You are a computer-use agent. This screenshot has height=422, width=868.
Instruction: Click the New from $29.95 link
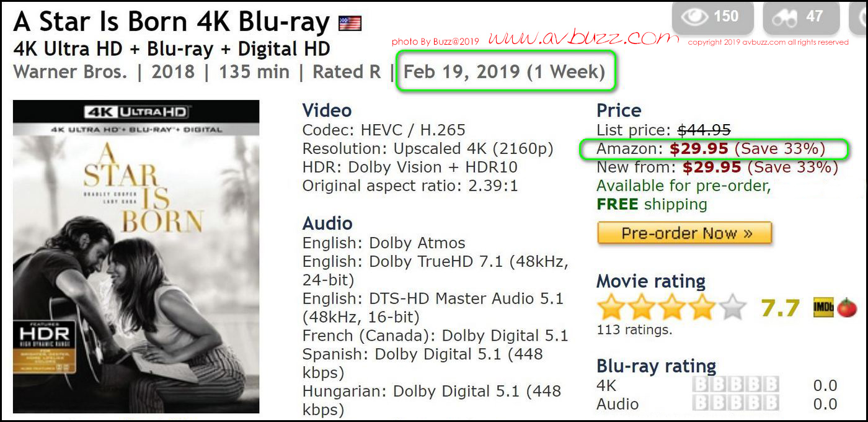click(712, 168)
